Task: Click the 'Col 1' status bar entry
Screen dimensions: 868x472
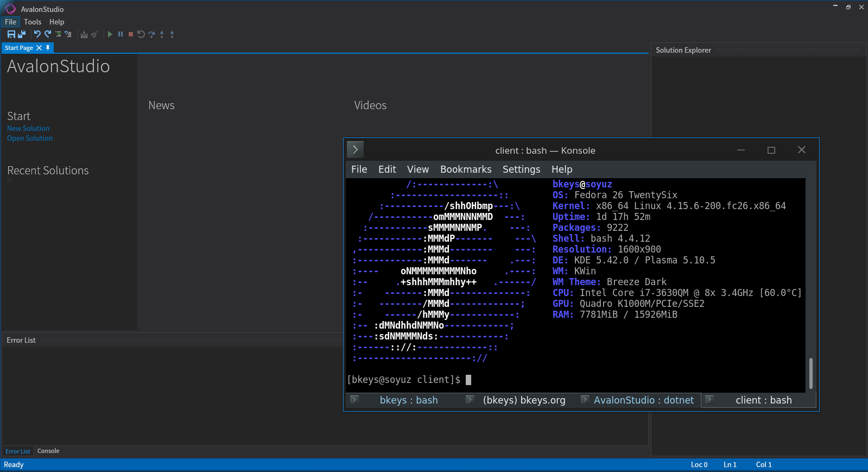Action: point(764,465)
